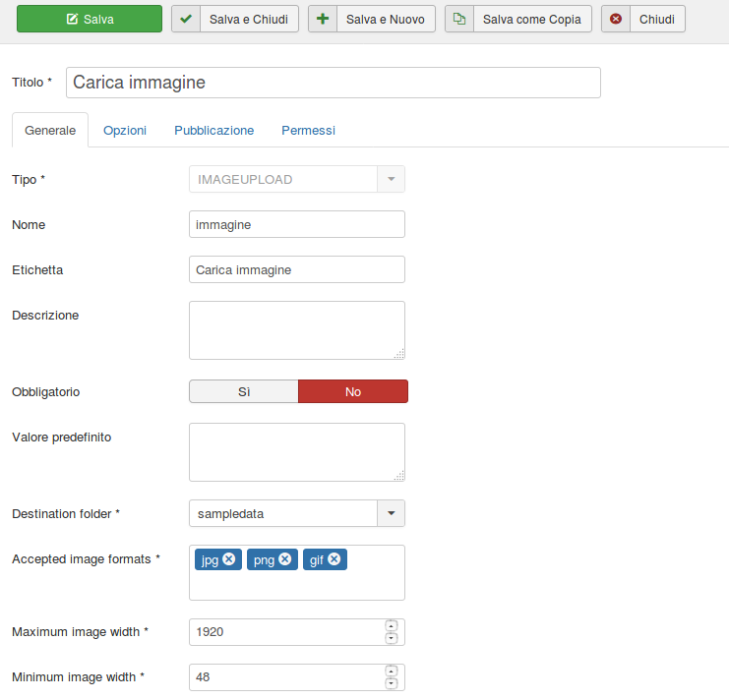Click the Salva come Copia label
729x700 pixels.
(532, 19)
